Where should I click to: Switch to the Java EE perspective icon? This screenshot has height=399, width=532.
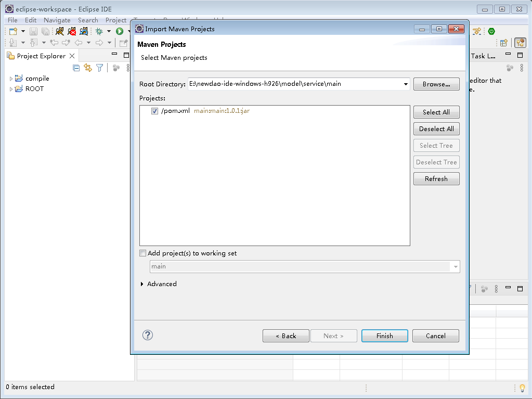pos(520,43)
